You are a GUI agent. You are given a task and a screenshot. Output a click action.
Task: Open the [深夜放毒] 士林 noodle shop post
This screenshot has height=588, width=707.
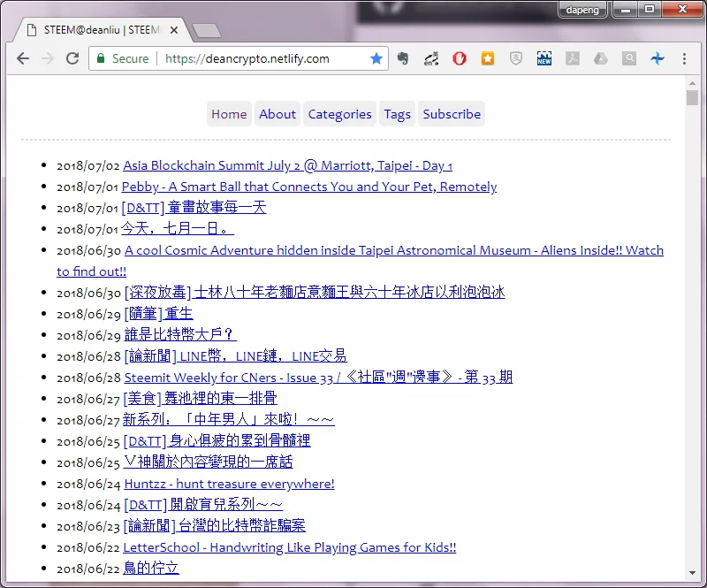[315, 293]
